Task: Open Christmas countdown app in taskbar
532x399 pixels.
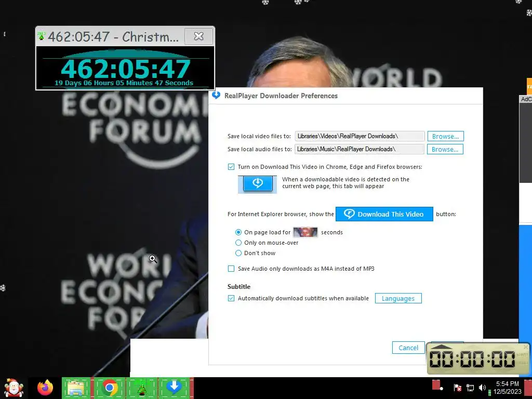Action: click(x=141, y=388)
